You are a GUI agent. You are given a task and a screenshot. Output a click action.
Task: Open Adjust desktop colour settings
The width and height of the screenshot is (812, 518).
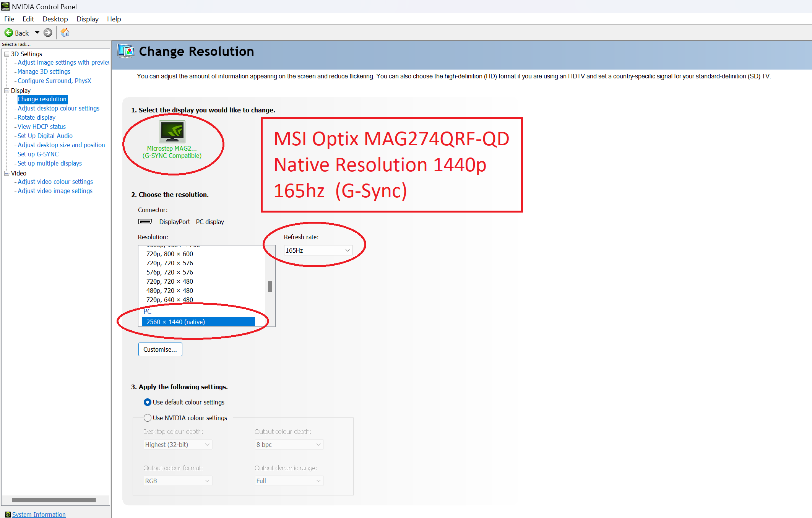tap(58, 108)
